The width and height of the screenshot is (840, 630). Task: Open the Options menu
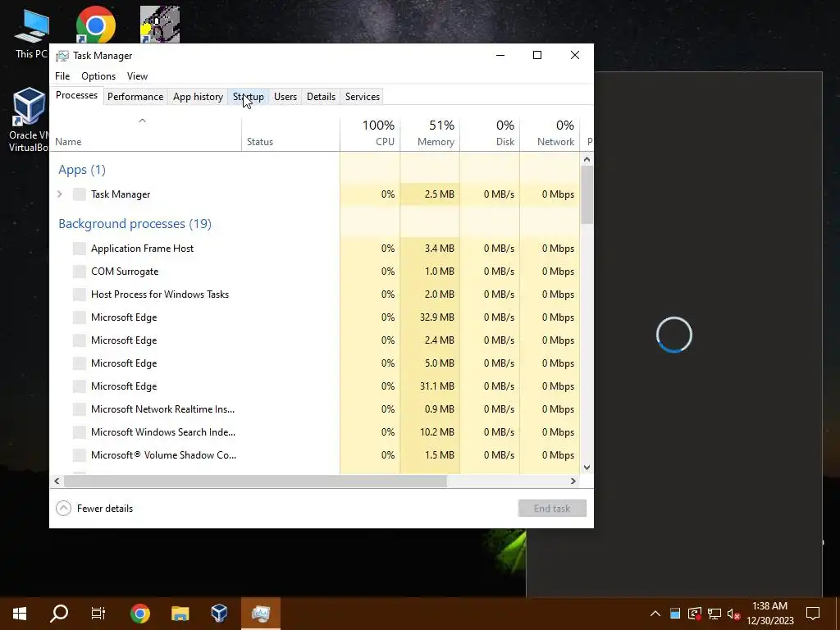[98, 76]
